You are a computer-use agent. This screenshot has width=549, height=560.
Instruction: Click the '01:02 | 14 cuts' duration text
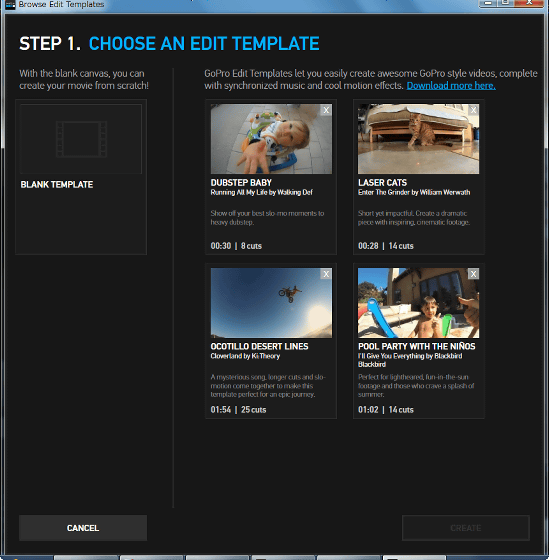pos(386,410)
